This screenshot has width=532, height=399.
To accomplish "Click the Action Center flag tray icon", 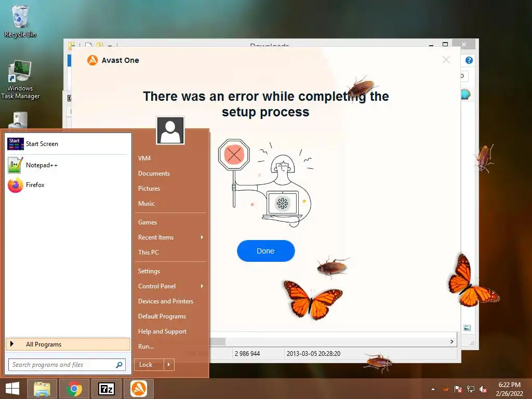I will tap(458, 389).
